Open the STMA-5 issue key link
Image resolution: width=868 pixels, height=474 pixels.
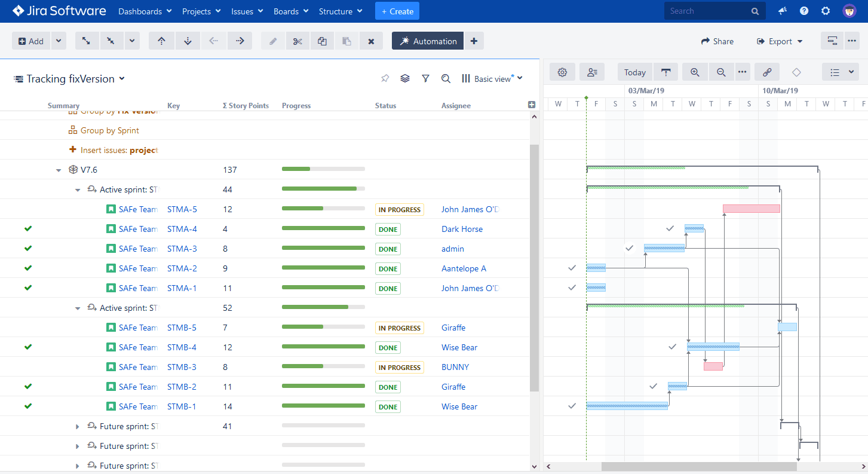click(x=182, y=209)
